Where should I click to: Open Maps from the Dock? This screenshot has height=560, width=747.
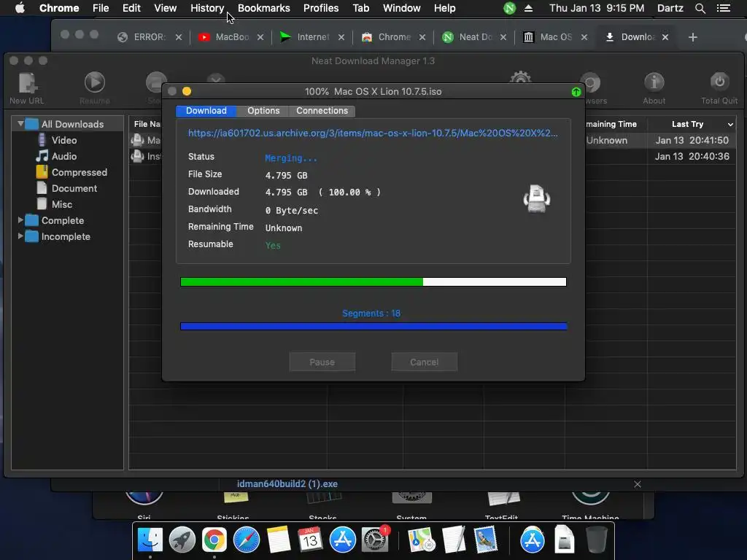pyautogui.click(x=421, y=540)
